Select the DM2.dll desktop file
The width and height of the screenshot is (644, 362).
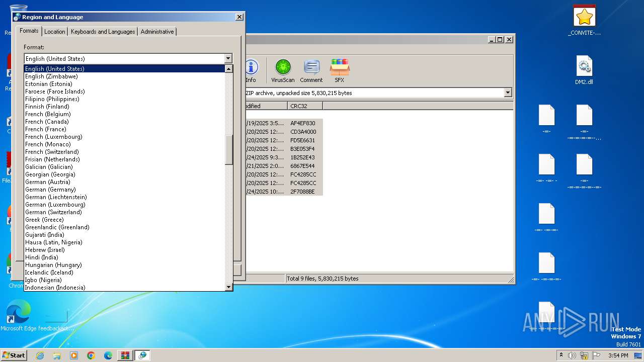click(x=584, y=70)
